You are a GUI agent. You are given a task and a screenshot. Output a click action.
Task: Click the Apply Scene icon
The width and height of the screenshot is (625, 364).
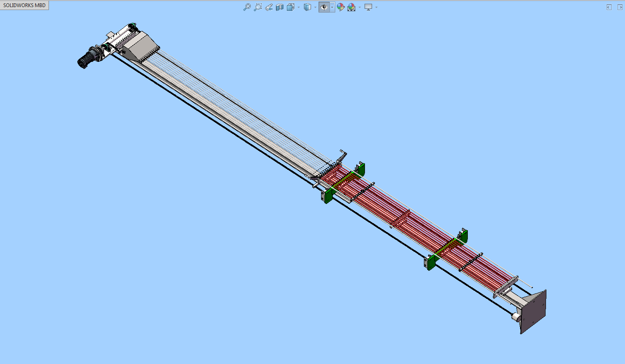[352, 7]
